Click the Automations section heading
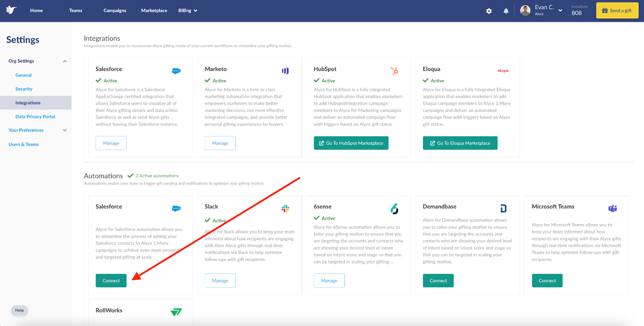This screenshot has height=326, width=644. [x=103, y=176]
